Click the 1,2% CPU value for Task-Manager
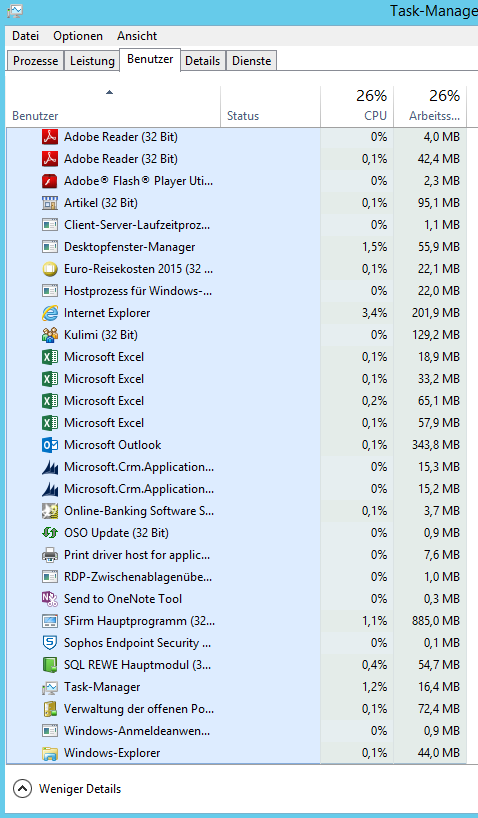 pos(374,688)
